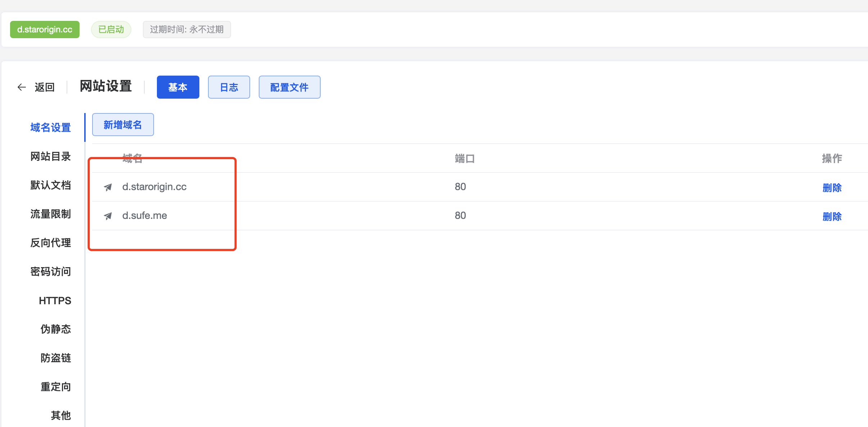This screenshot has width=868, height=427.
Task: Select 密码访问 in sidebar
Action: [x=50, y=271]
